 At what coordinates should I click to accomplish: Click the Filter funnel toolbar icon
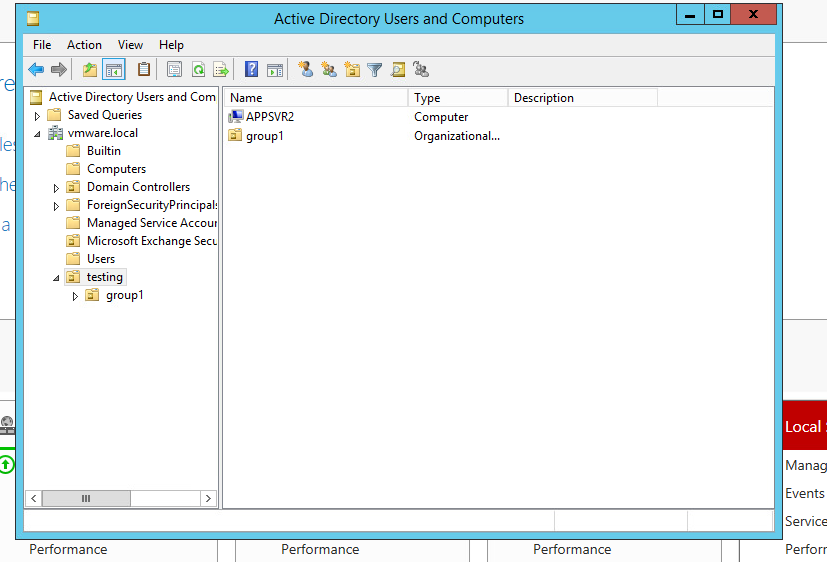tap(374, 70)
